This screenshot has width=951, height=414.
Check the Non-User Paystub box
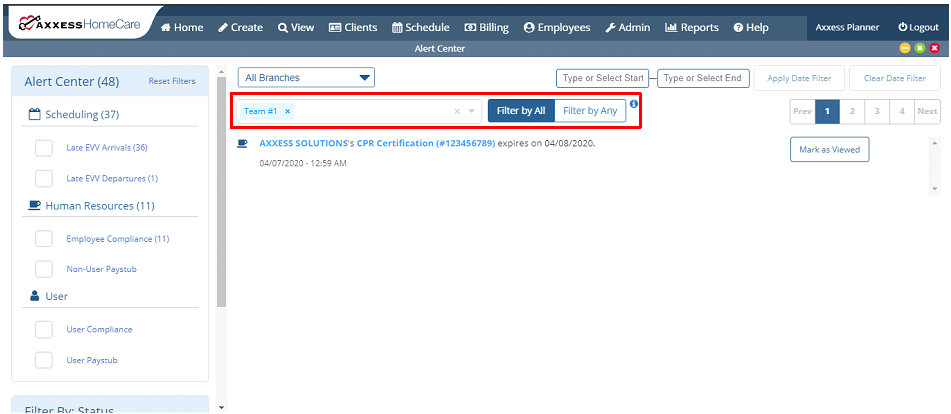(x=44, y=269)
